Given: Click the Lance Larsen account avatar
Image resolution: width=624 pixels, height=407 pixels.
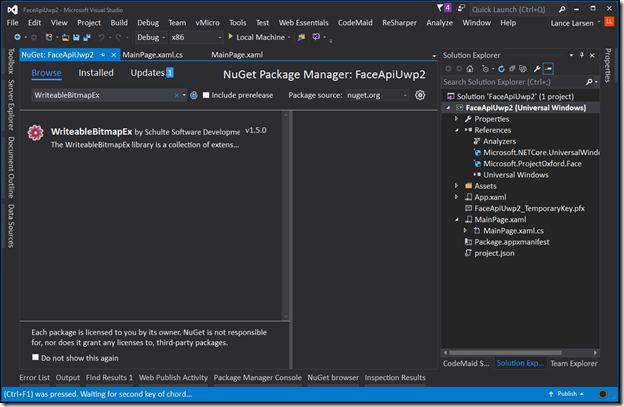Looking at the screenshot, I should 609,21.
